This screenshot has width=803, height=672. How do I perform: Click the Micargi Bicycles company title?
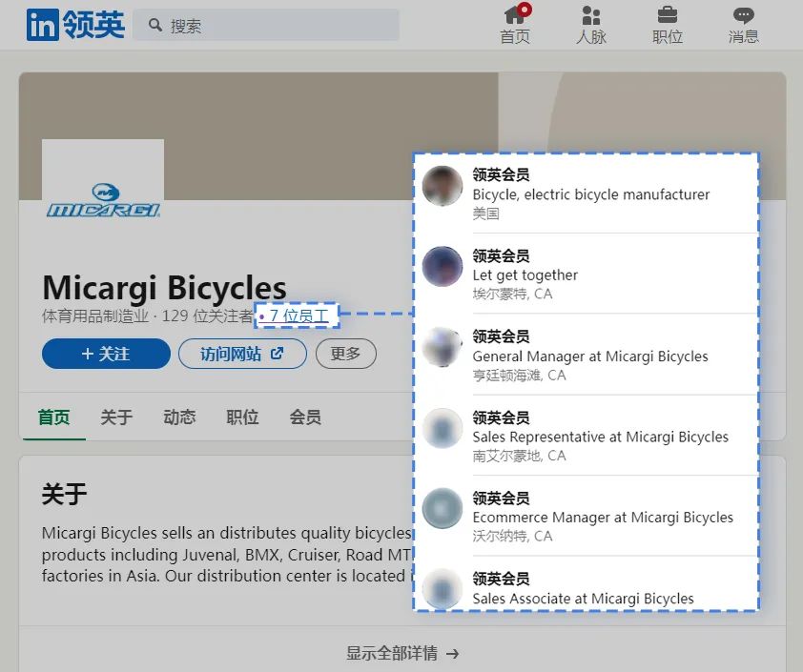click(164, 287)
